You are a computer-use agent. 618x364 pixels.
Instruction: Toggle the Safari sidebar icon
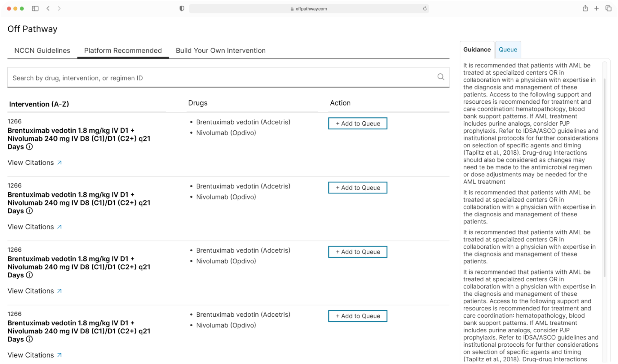click(35, 8)
